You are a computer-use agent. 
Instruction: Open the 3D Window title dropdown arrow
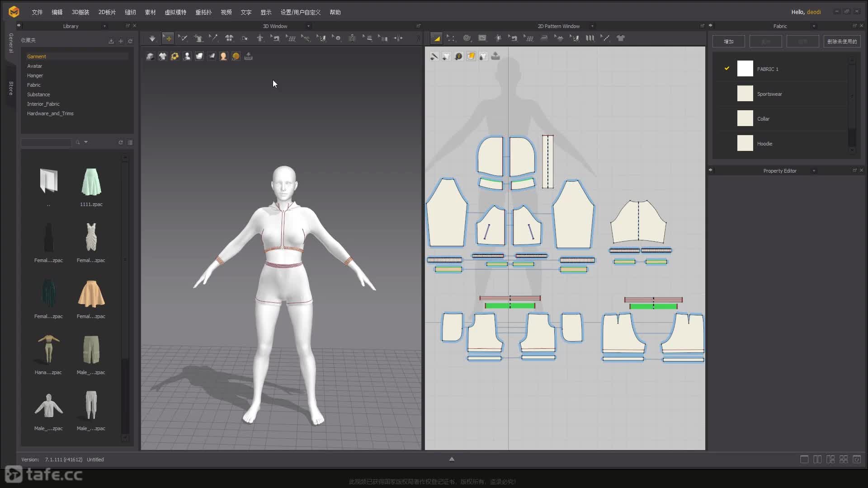(308, 26)
